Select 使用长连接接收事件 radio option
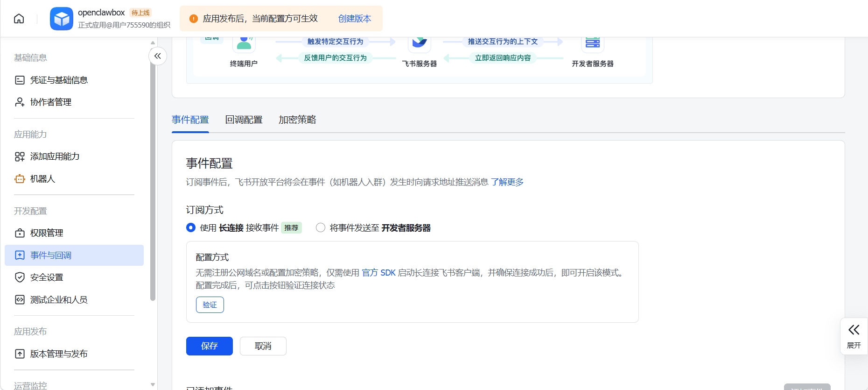The image size is (868, 390). point(191,228)
